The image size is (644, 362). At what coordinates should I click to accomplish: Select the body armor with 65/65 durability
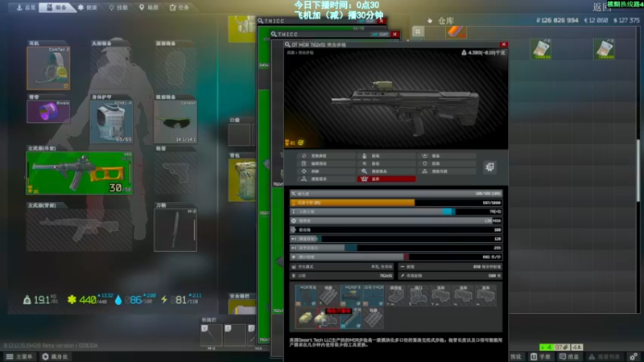[111, 121]
